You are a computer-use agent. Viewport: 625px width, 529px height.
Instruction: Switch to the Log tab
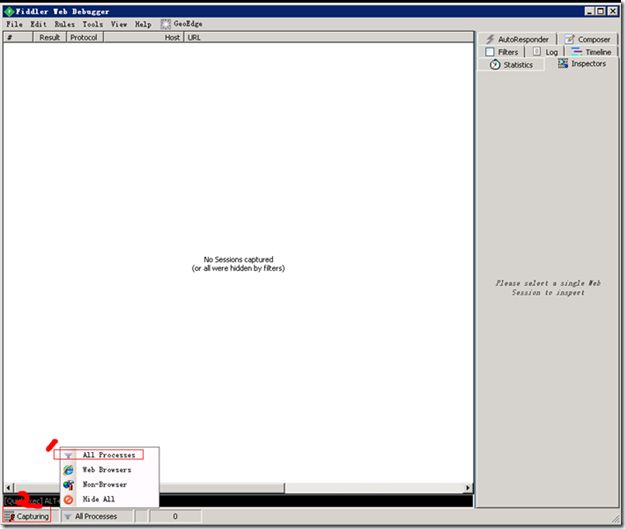point(545,52)
